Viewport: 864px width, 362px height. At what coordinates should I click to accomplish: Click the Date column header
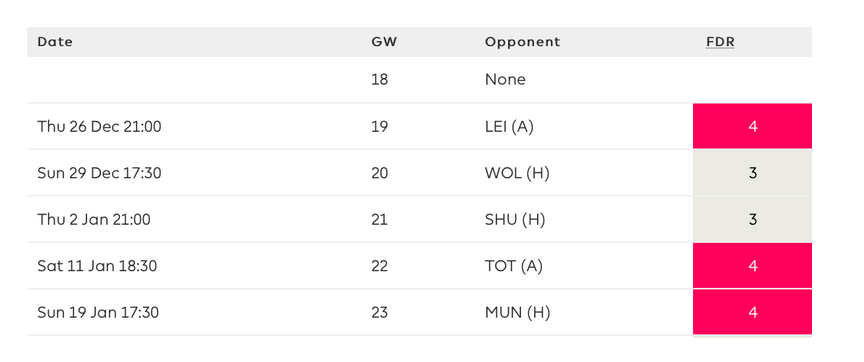[55, 42]
